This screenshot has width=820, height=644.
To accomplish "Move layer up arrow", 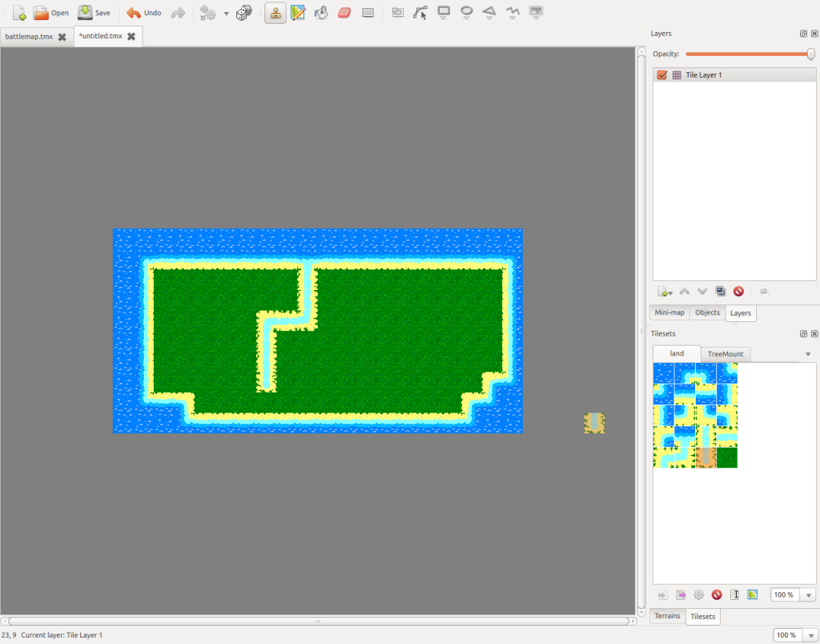I will (x=684, y=292).
